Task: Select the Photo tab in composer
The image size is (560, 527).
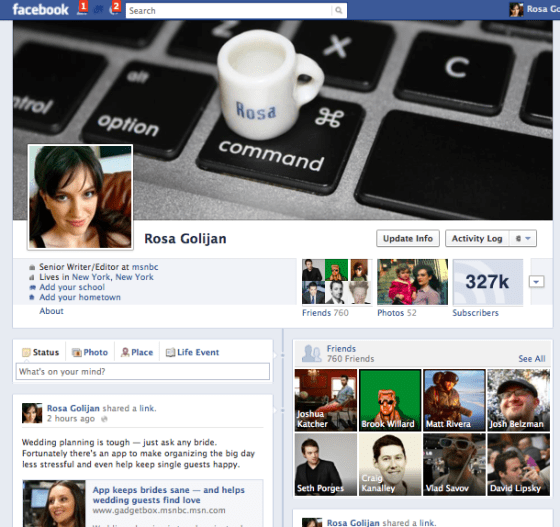Action: pyautogui.click(x=90, y=352)
